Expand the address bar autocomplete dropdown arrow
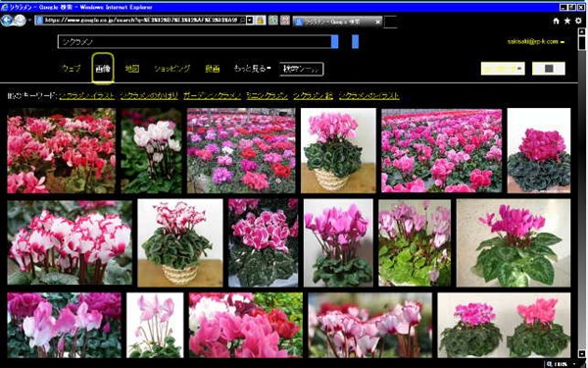Screen dimensions: 588x368 (250, 21)
